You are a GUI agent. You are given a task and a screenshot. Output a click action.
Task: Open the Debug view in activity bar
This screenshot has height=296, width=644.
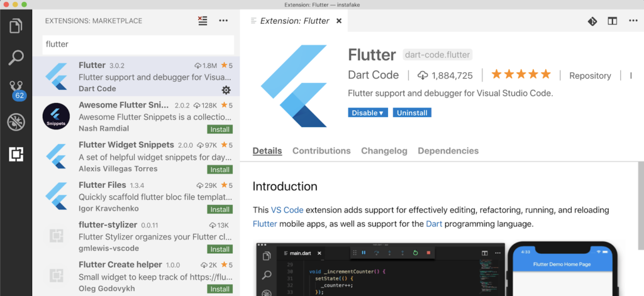(x=16, y=122)
